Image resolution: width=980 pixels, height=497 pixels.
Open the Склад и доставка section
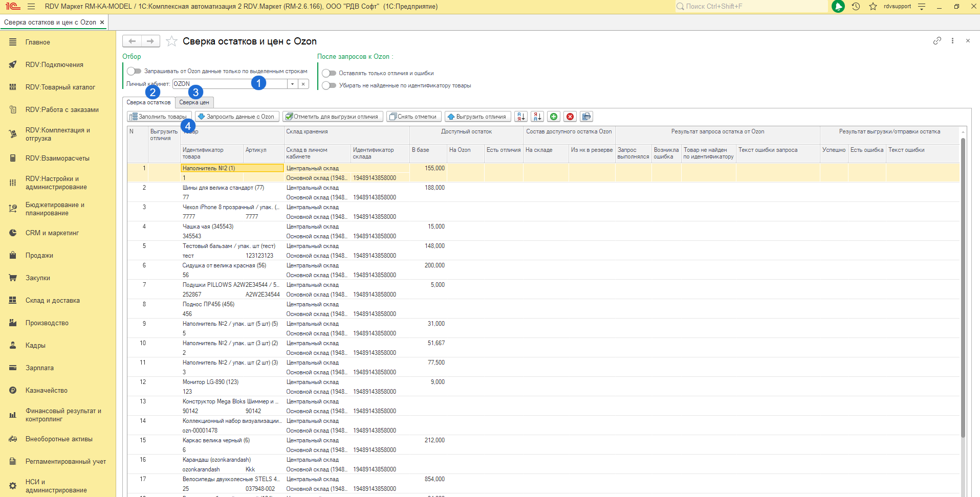[x=52, y=301]
